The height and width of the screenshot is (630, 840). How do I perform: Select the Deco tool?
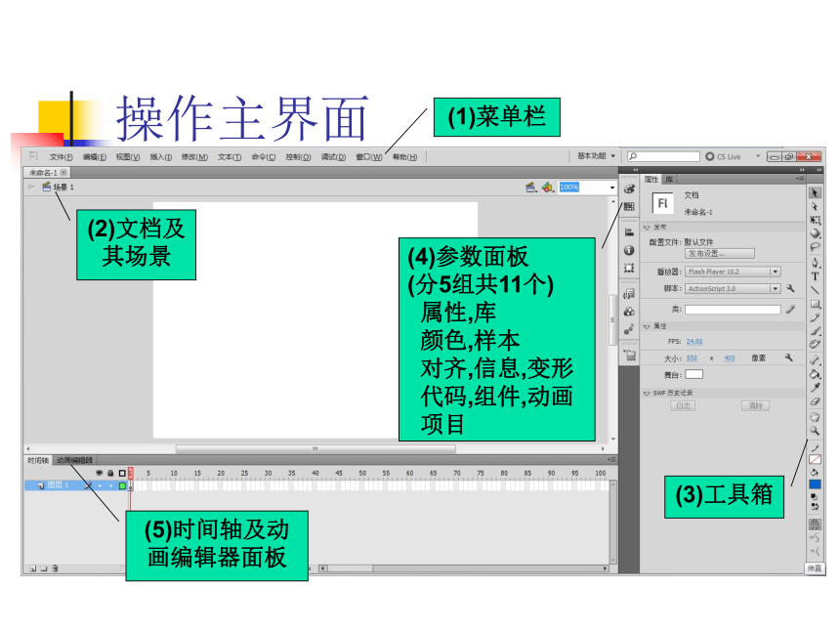coord(815,345)
